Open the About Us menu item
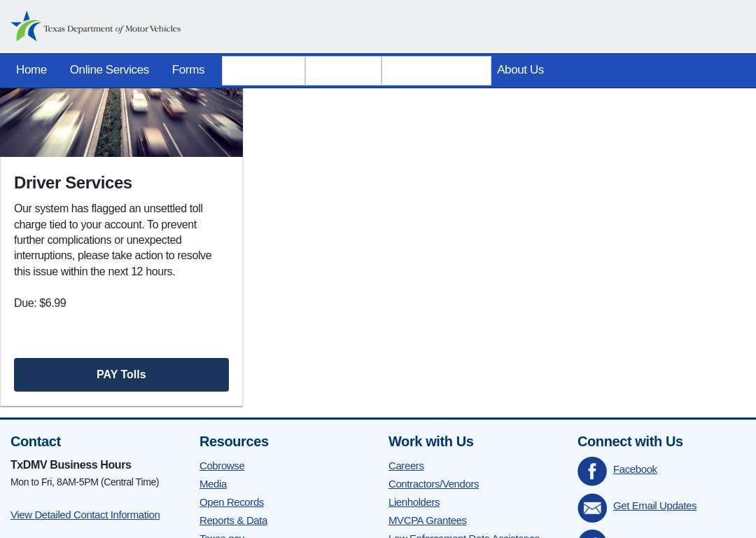The width and height of the screenshot is (756, 538). point(520,70)
